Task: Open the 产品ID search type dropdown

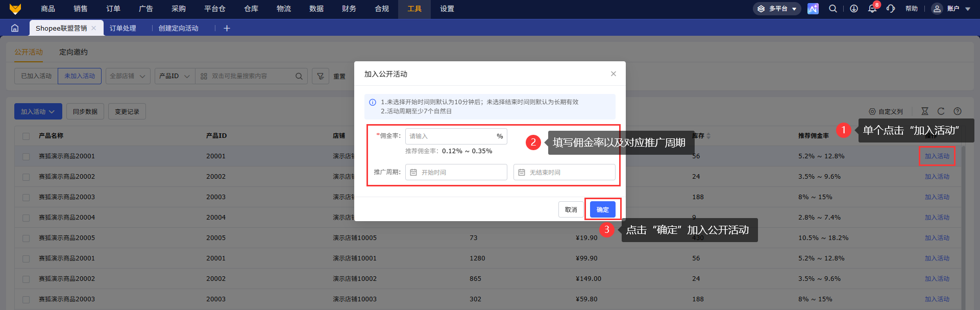Action: [175, 76]
